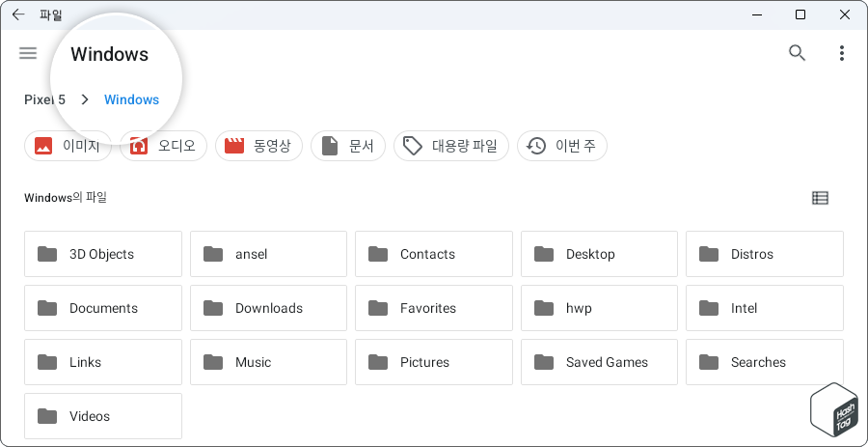Filter by 이번 주 chip
868x447 pixels.
(x=562, y=146)
